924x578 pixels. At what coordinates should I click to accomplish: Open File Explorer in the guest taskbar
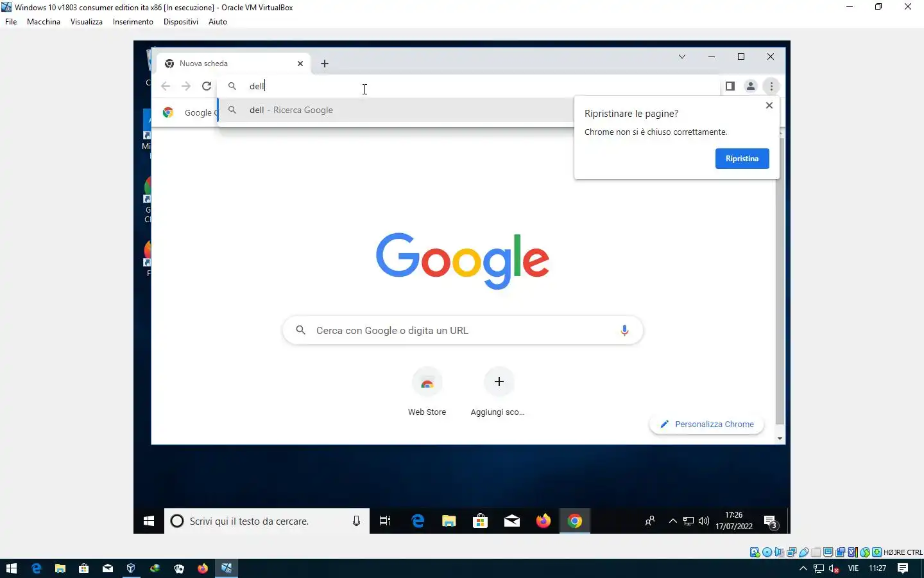(x=449, y=521)
